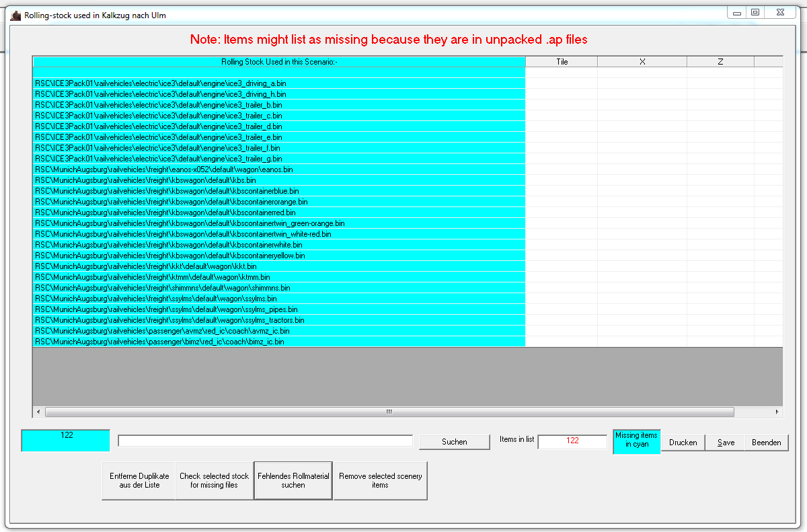Select the kbscontainerred.bin row
The width and height of the screenshot is (807, 532).
tap(279, 213)
